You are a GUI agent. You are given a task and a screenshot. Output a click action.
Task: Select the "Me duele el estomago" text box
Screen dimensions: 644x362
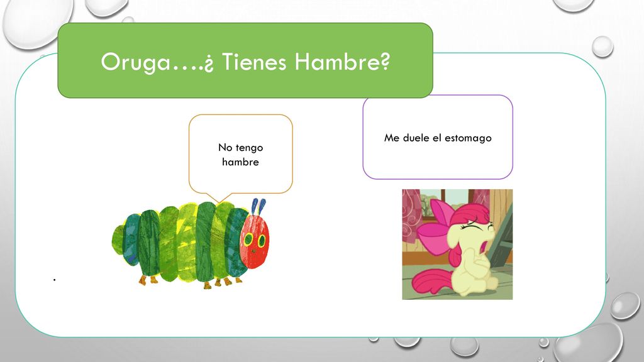[x=438, y=137]
